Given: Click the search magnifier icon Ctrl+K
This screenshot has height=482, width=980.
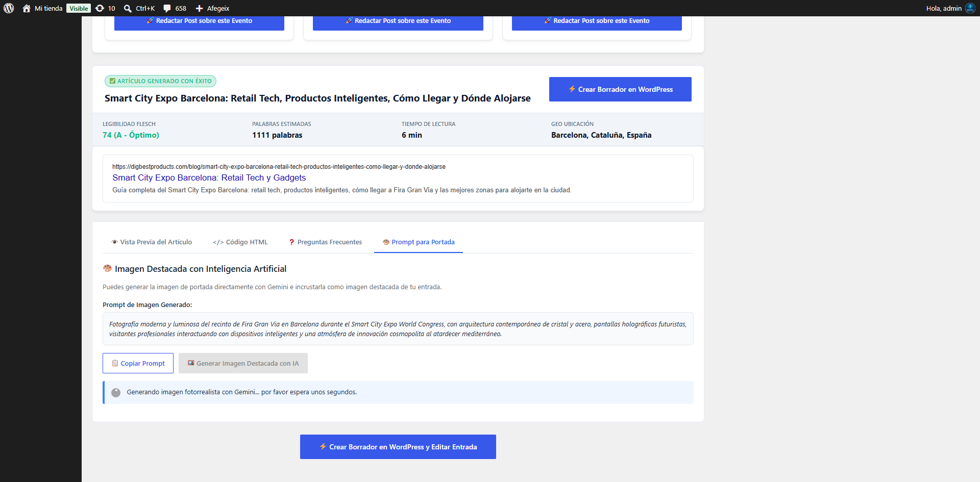Looking at the screenshot, I should (x=128, y=8).
